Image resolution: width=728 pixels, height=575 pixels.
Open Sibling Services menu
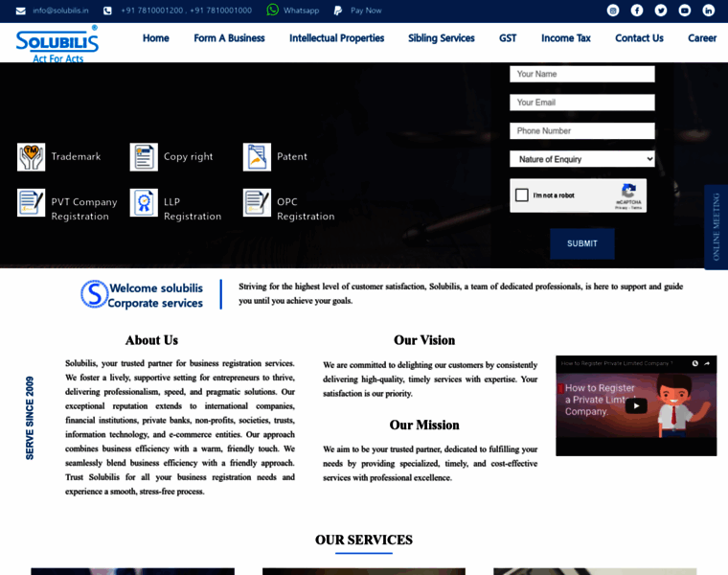(x=441, y=38)
